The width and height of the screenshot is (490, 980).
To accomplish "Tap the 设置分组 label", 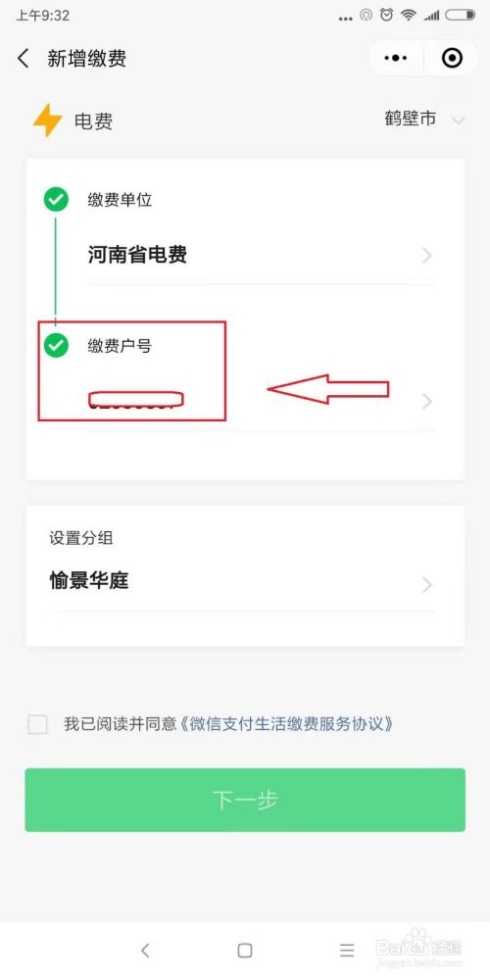I will pos(81,537).
